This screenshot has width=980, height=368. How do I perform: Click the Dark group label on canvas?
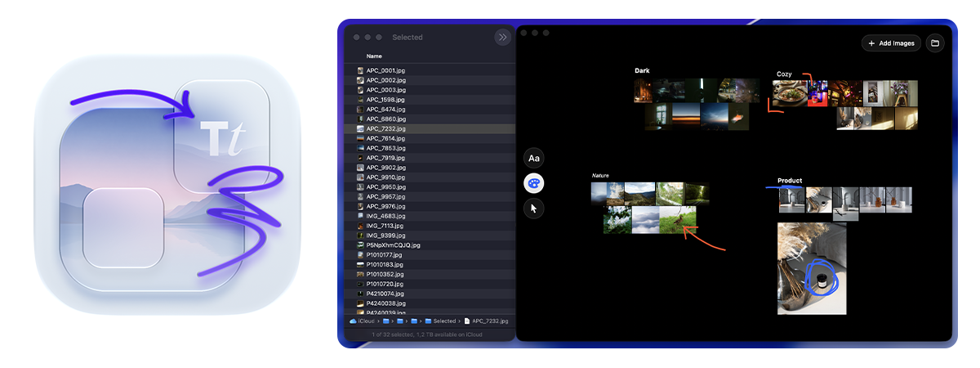(x=642, y=71)
